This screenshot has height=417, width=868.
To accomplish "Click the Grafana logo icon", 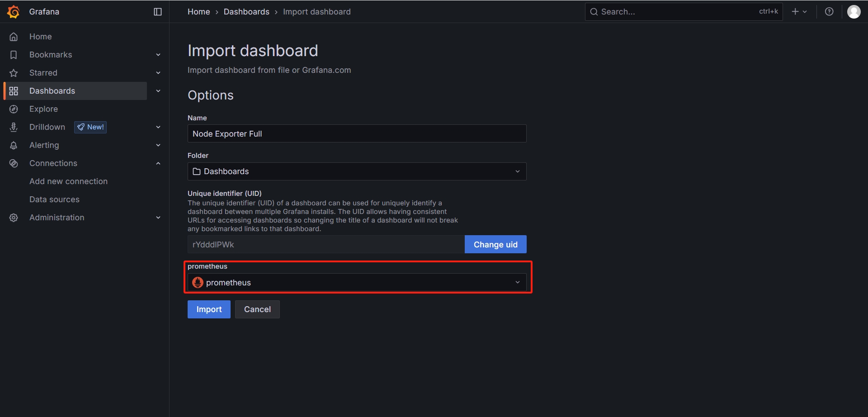I will coord(14,12).
